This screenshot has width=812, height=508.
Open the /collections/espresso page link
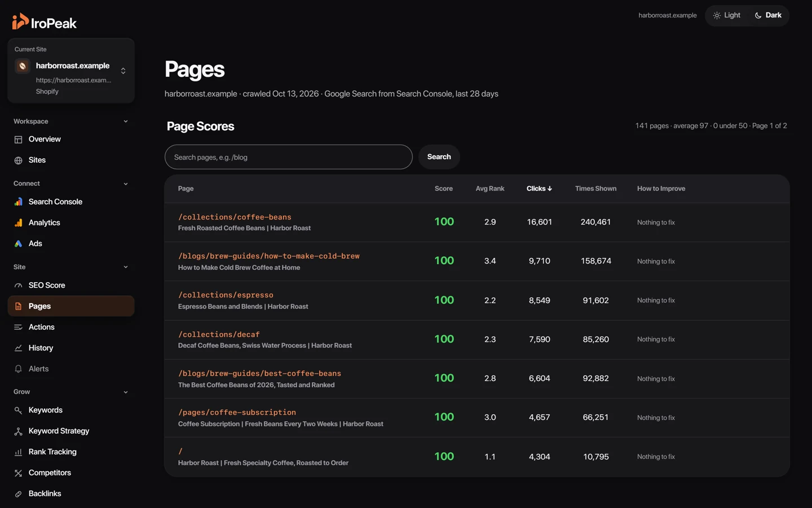226,295
